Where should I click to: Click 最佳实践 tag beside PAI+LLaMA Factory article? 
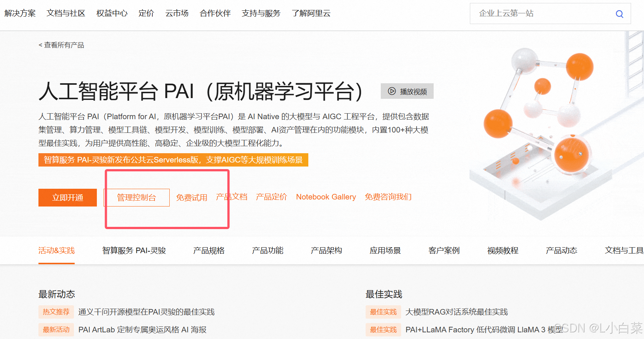coord(383,330)
